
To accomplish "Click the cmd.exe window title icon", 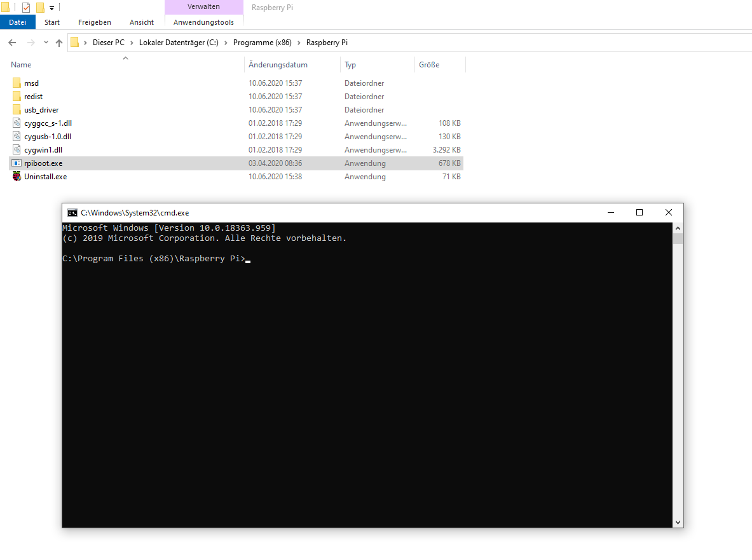I will click(72, 213).
